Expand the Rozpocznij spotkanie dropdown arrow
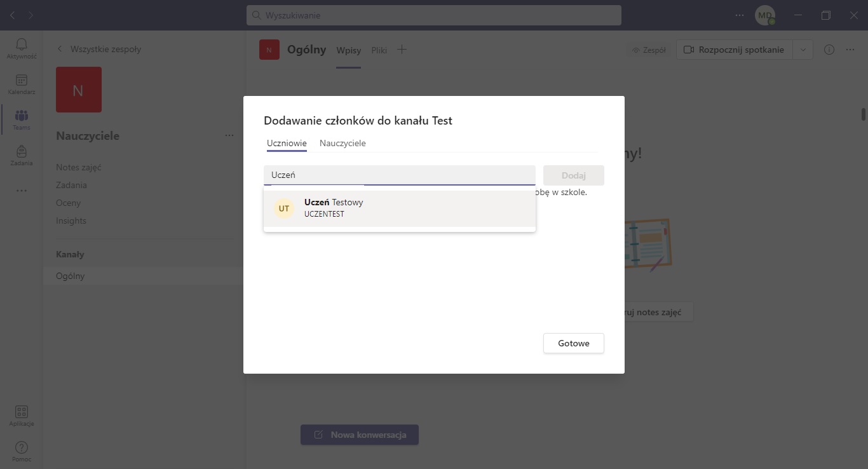 803,50
